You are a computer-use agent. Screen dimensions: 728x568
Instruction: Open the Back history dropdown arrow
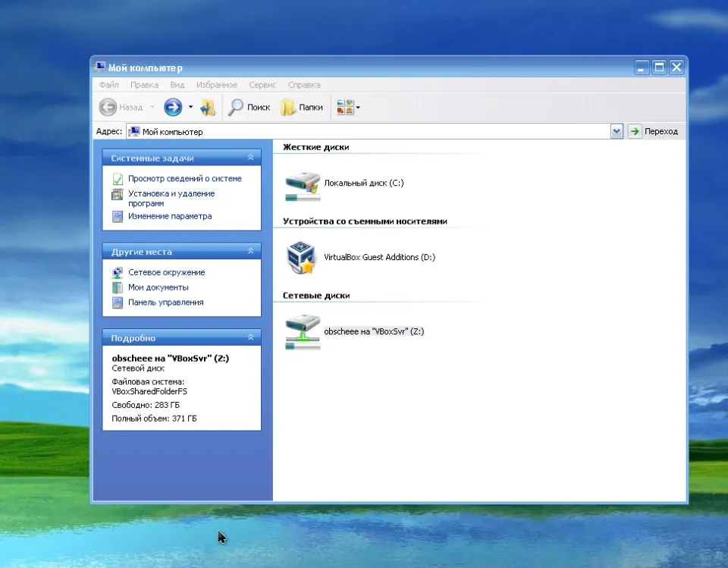(152, 107)
